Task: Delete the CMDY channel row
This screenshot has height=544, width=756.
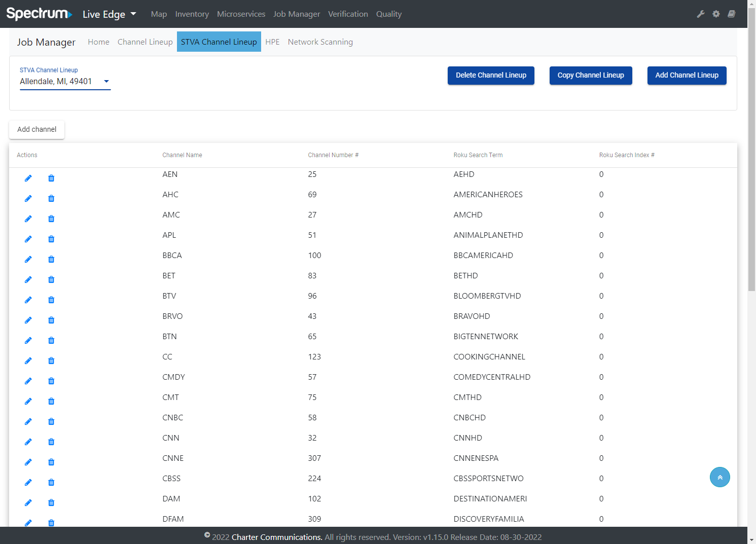Action: (x=51, y=381)
